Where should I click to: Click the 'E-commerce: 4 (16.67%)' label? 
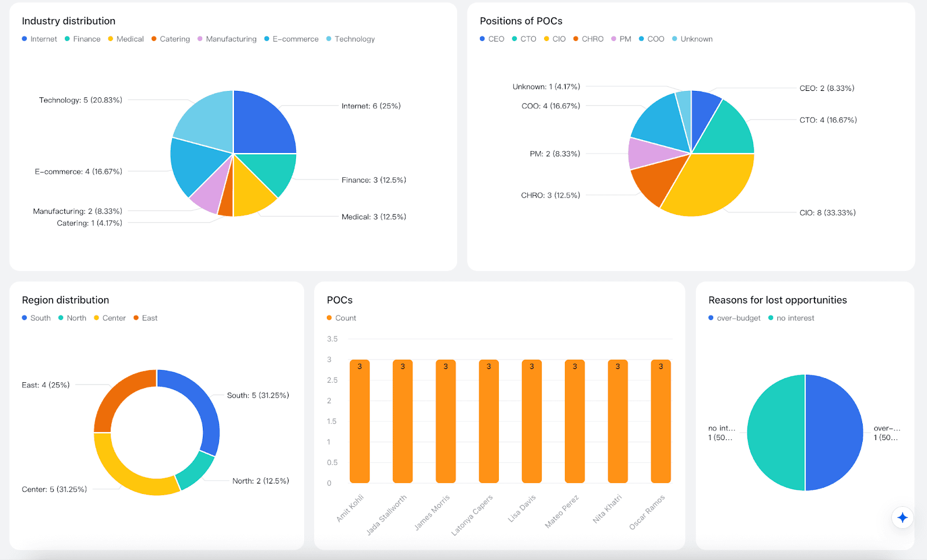78,171
